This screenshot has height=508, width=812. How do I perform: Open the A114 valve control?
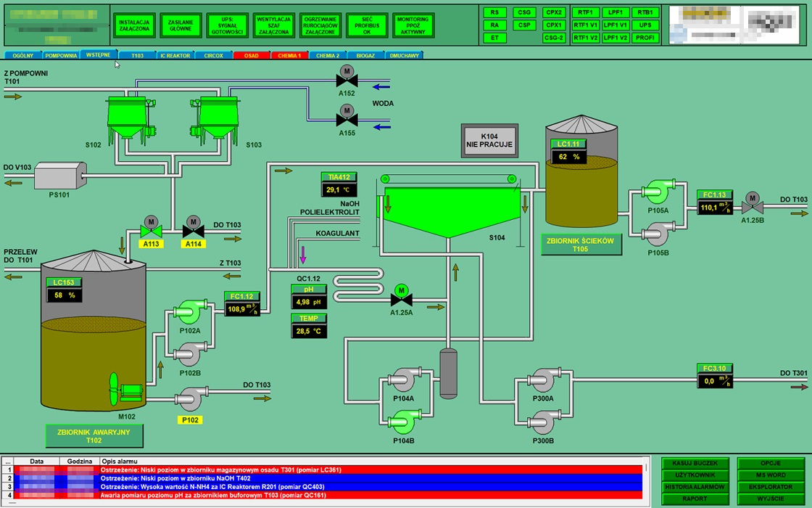pyautogui.click(x=193, y=231)
